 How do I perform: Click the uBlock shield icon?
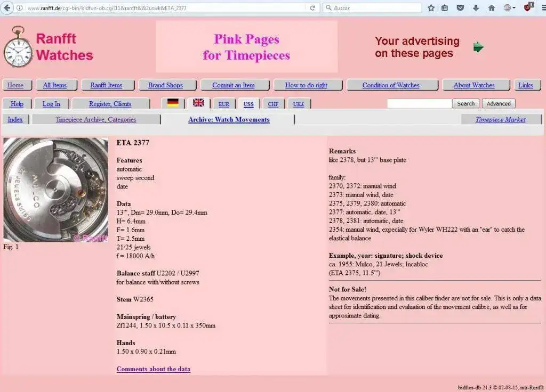point(528,7)
